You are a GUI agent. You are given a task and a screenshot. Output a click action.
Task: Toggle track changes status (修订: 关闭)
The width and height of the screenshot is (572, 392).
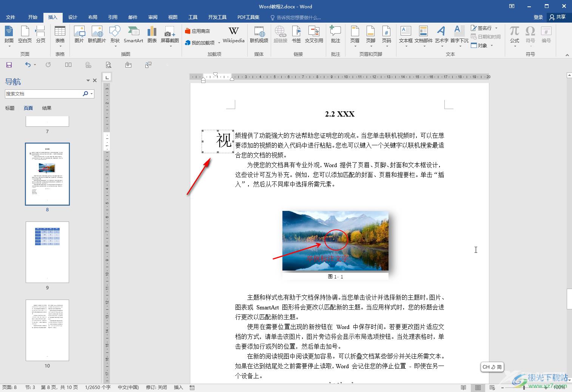[x=156, y=387]
